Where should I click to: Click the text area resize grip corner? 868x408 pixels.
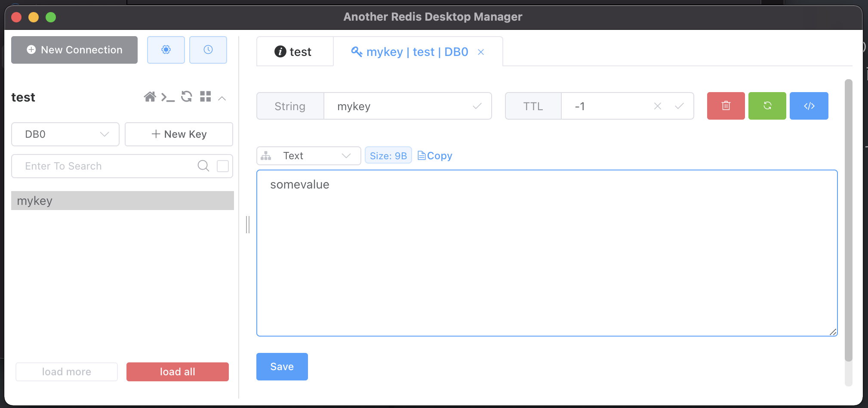point(833,332)
